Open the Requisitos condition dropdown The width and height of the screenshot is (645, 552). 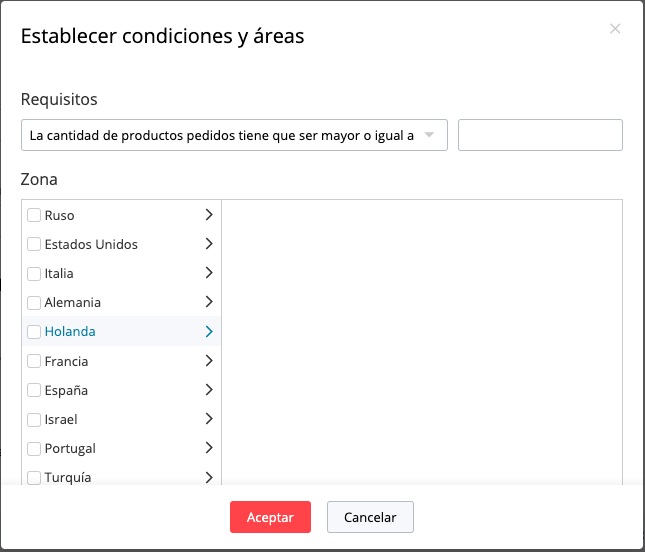(234, 135)
